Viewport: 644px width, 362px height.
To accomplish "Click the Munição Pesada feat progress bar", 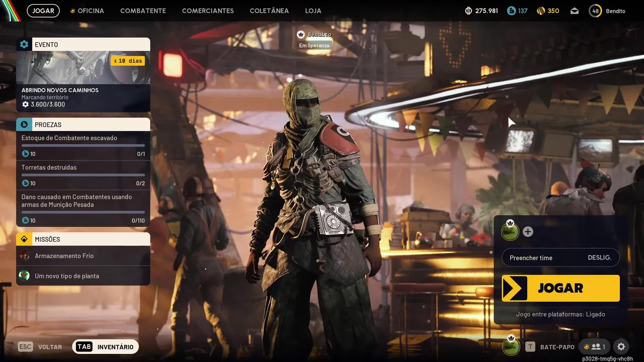I will pos(83,212).
